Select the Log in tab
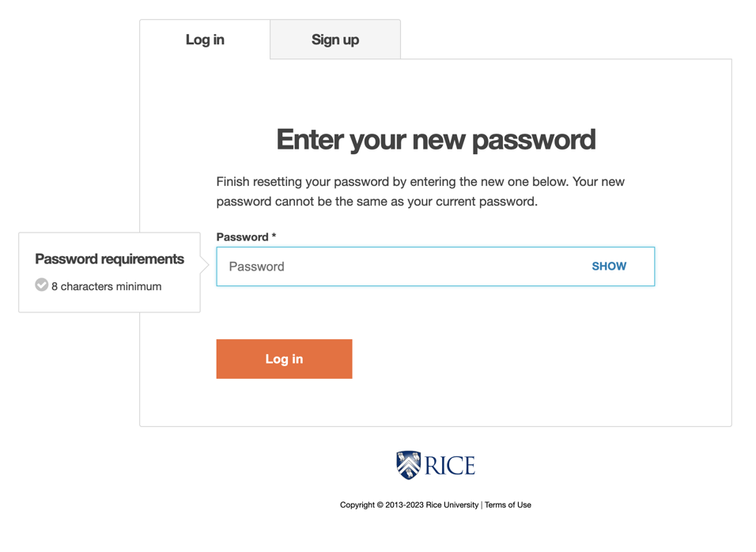Screen dimensions: 756x552 [x=204, y=39]
